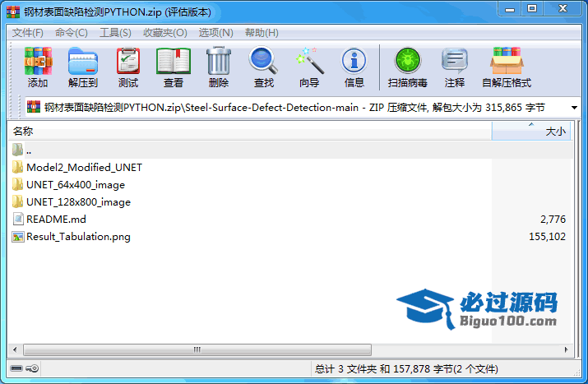Expand the address bar path dropdown
The image size is (588, 384).
(x=574, y=108)
